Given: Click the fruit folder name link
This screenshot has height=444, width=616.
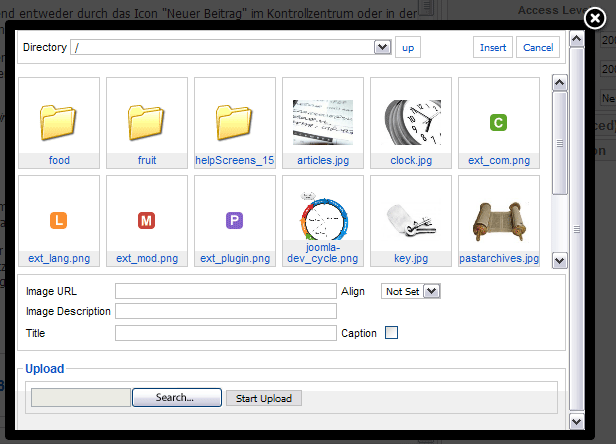Looking at the screenshot, I should 147,160.
